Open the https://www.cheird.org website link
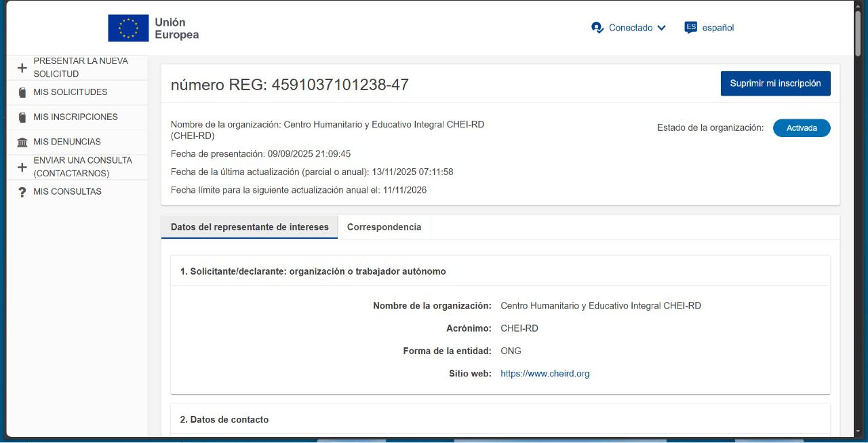This screenshot has width=868, height=443. [545, 373]
